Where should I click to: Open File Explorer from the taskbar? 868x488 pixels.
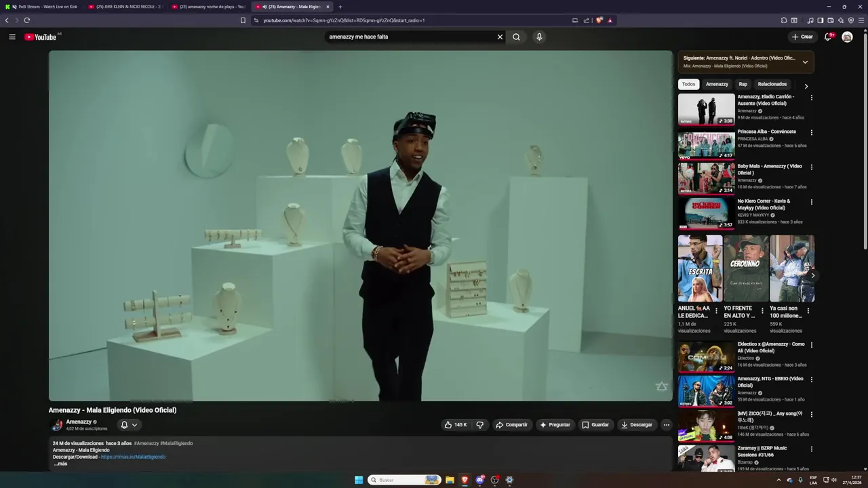click(x=450, y=480)
